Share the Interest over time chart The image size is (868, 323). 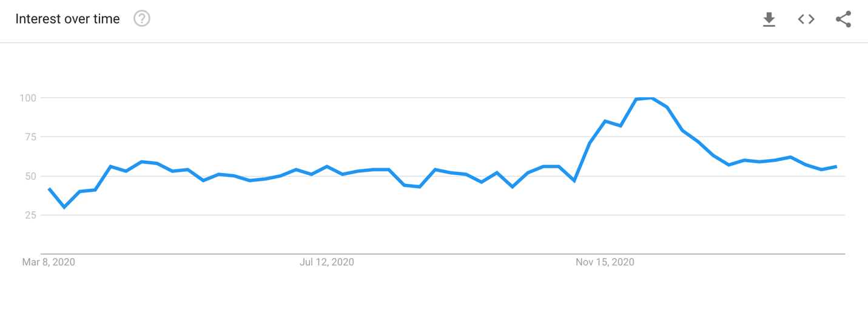point(844,19)
